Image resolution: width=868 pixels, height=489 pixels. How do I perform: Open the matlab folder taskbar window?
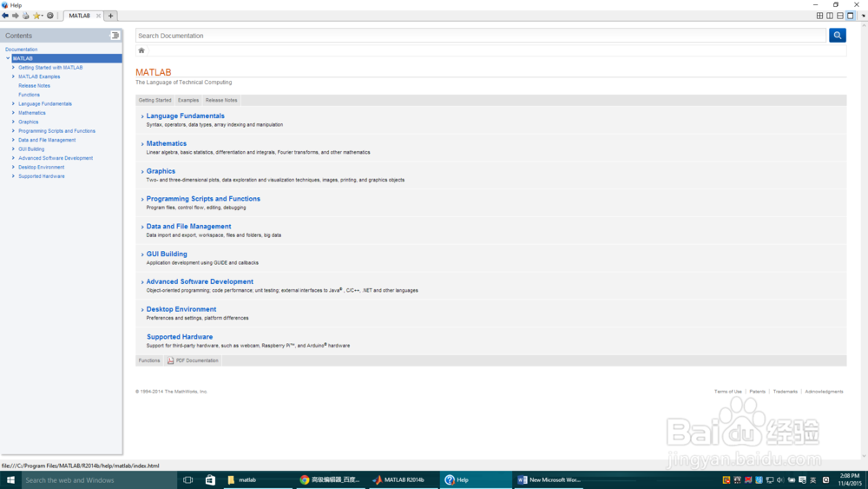point(258,480)
